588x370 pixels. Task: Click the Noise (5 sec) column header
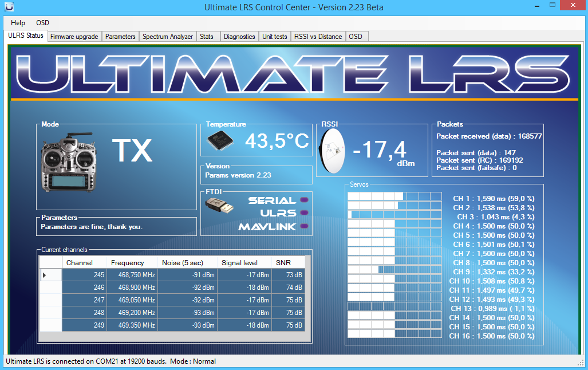tap(187, 263)
